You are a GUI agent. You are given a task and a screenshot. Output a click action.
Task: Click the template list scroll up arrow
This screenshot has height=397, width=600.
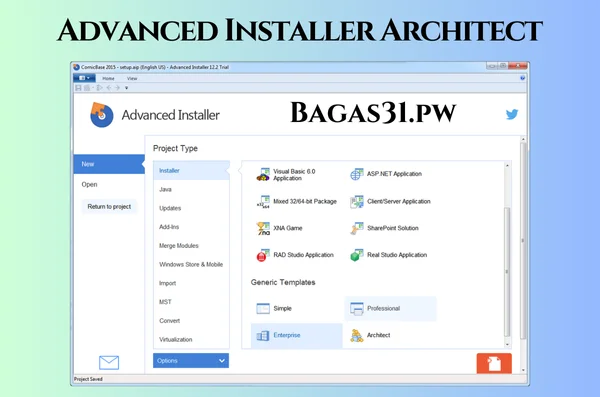coord(507,166)
